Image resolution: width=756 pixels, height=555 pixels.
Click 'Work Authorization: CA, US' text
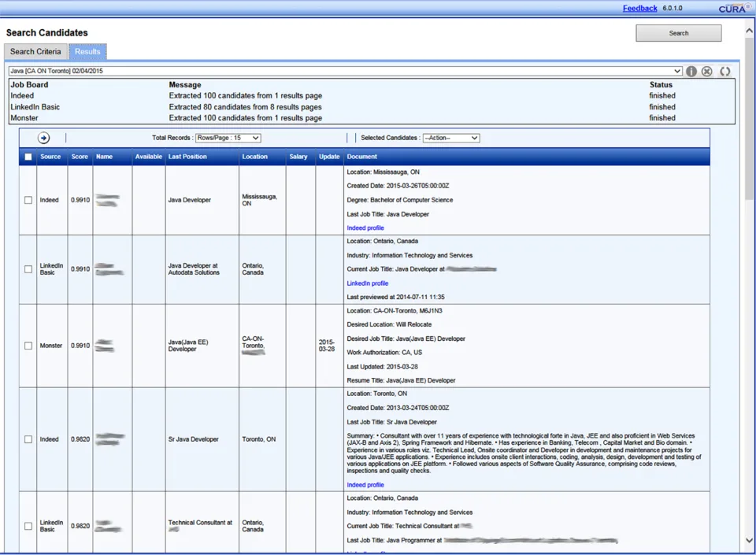pyautogui.click(x=384, y=353)
